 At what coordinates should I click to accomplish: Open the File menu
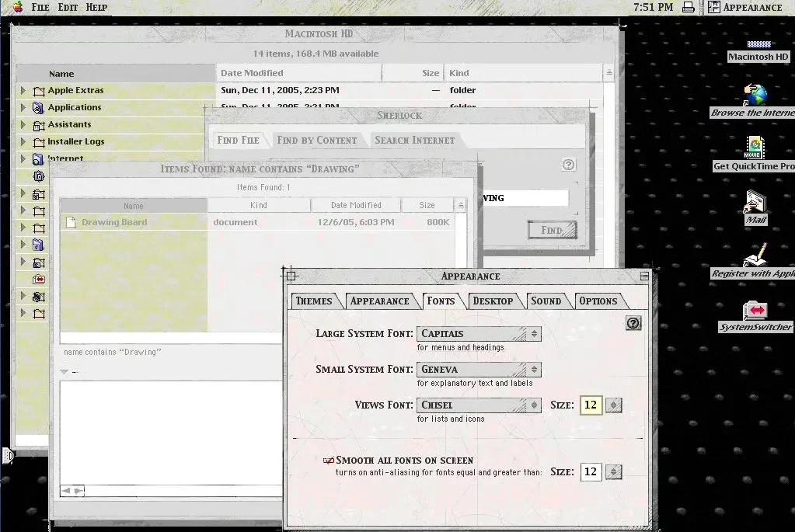click(x=40, y=7)
